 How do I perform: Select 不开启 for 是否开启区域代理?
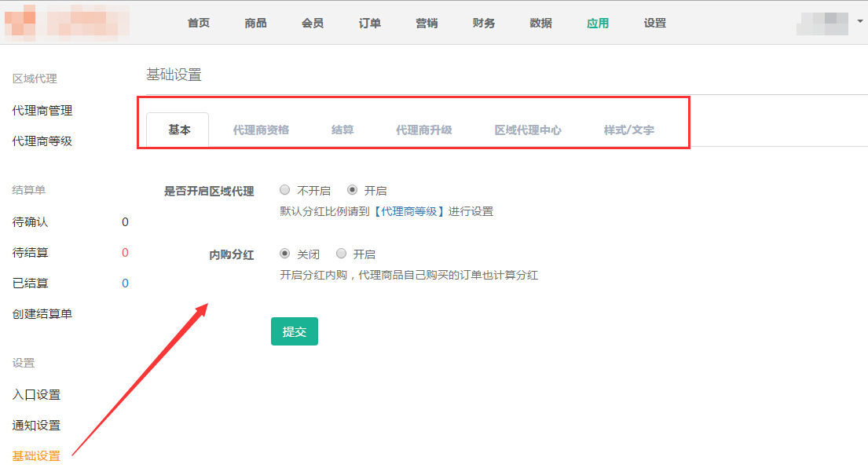285,191
